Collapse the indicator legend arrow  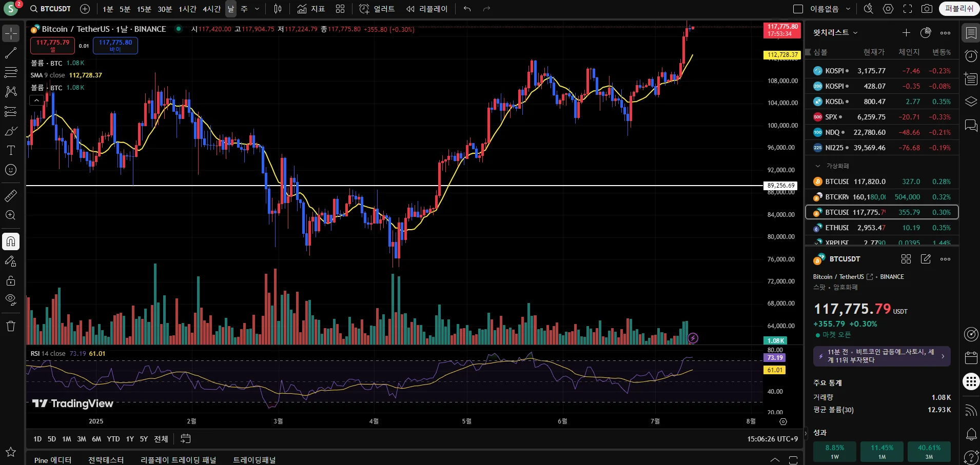point(36,100)
